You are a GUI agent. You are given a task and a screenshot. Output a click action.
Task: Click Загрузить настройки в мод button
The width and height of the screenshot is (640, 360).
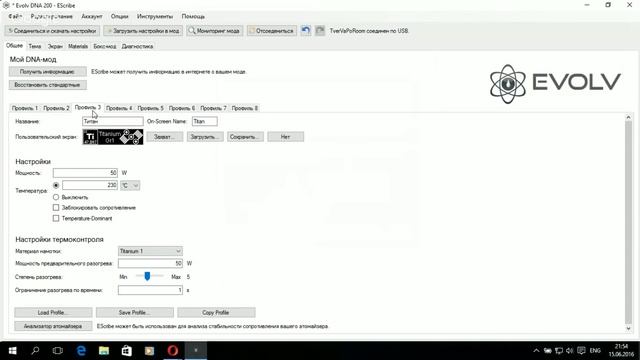click(x=143, y=31)
